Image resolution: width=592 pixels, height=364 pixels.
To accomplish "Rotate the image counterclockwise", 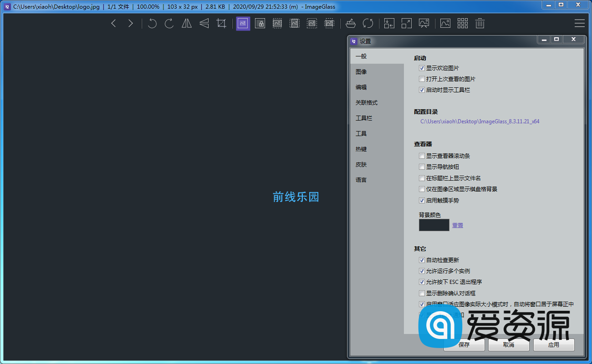I will pyautogui.click(x=152, y=23).
